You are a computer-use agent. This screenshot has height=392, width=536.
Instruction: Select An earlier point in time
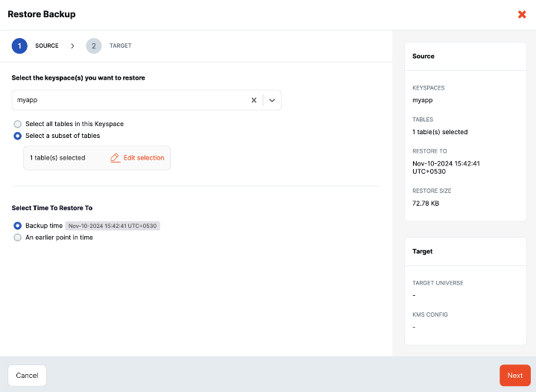18,237
